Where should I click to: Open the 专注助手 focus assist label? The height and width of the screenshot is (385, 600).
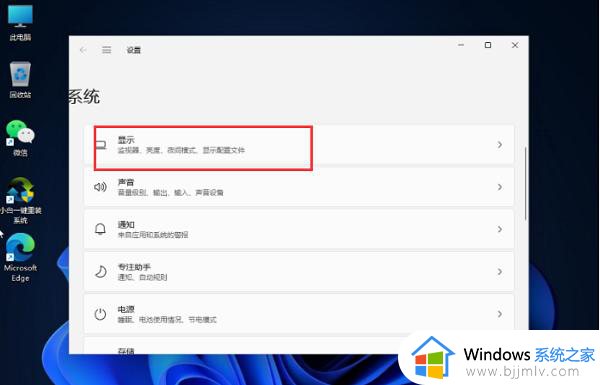tap(134, 267)
